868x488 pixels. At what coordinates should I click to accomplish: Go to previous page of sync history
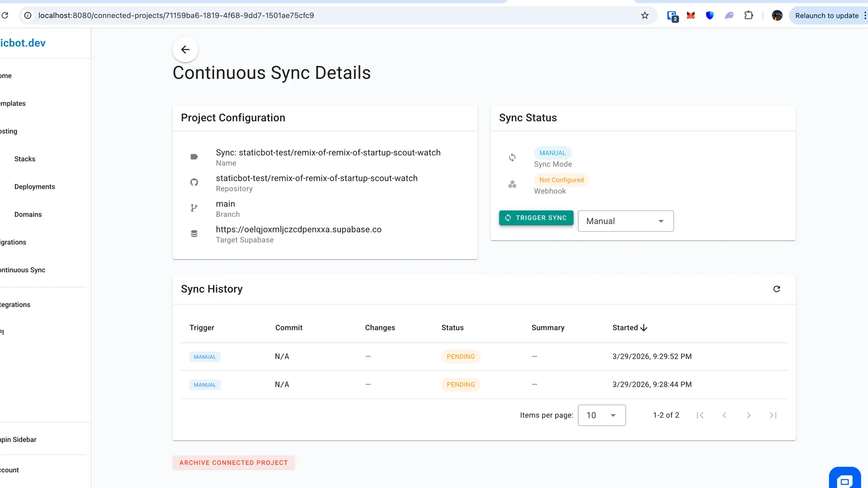[x=724, y=416]
